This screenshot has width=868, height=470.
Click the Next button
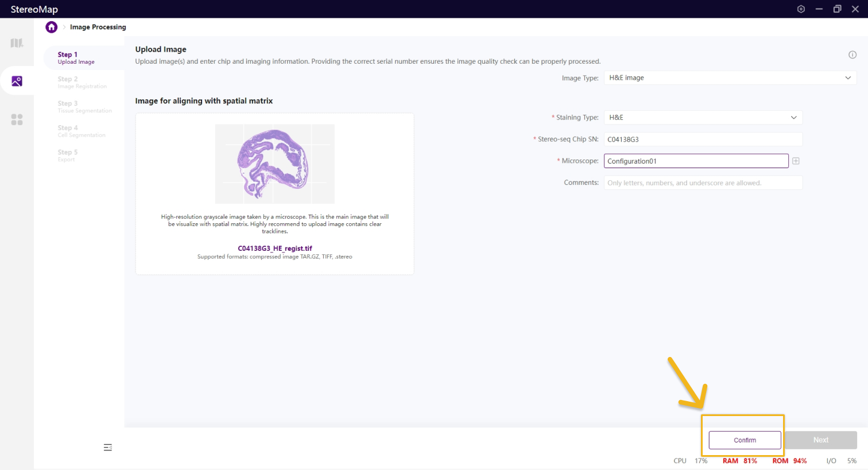click(x=820, y=440)
